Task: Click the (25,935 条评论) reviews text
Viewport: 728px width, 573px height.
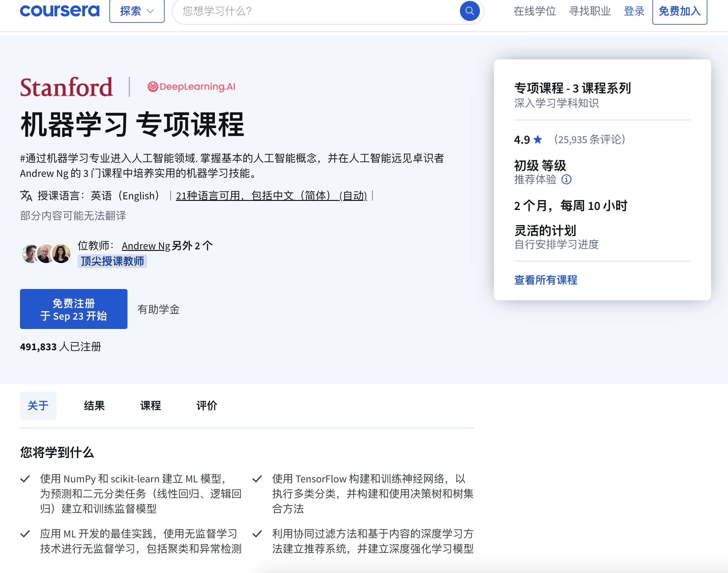Action: click(x=590, y=139)
